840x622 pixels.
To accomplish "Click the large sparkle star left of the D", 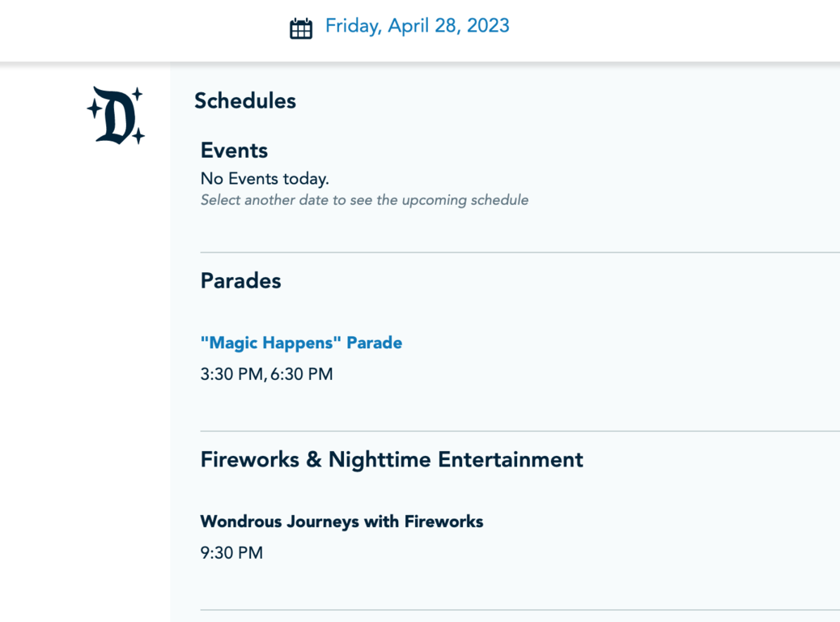I will 95,109.
